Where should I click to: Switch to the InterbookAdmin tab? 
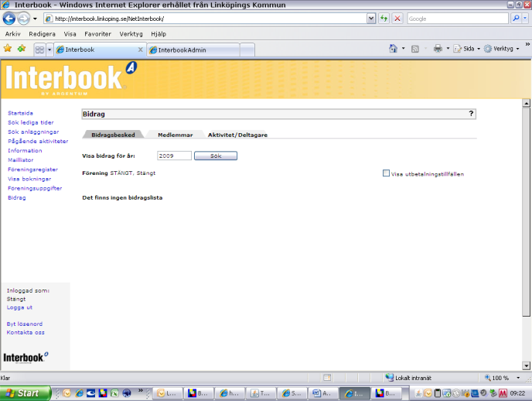click(193, 50)
